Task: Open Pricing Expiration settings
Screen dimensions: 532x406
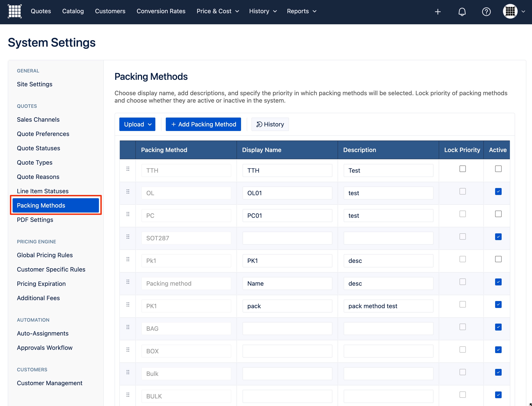Action: click(41, 283)
